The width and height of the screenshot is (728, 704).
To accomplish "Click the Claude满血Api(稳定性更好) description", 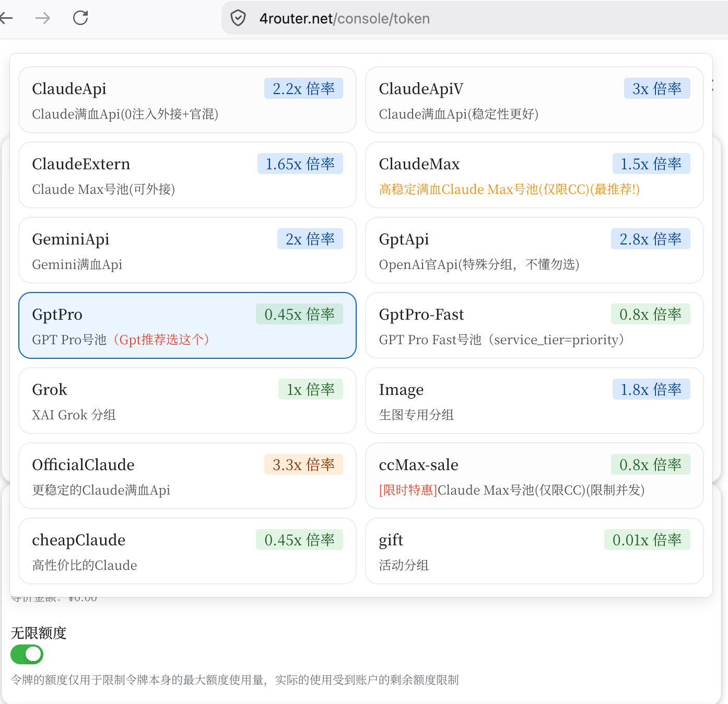I will [459, 114].
